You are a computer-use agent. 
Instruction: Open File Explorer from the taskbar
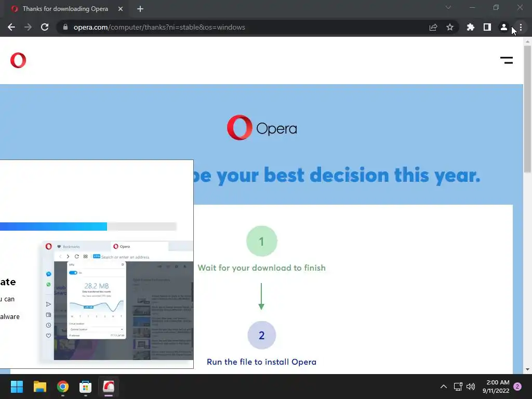coord(39,387)
